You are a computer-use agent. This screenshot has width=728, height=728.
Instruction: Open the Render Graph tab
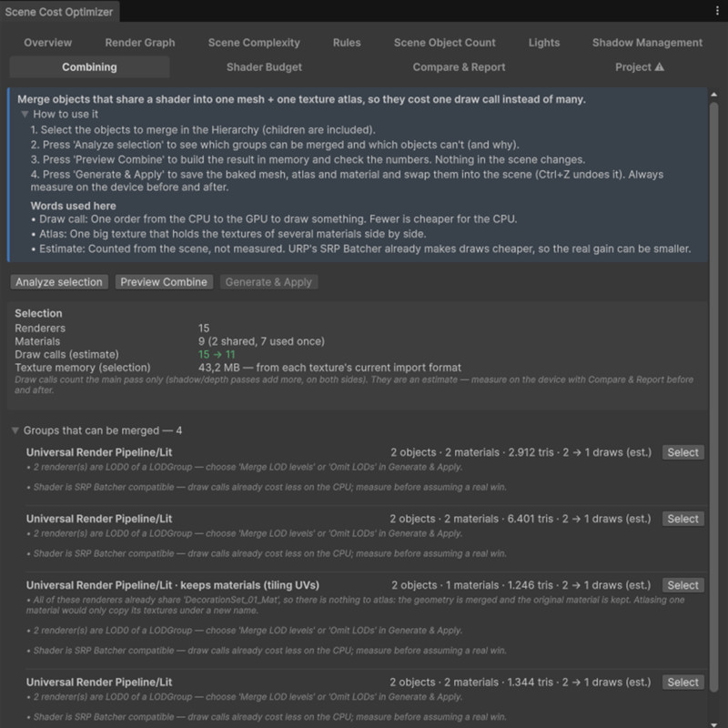pos(140,43)
